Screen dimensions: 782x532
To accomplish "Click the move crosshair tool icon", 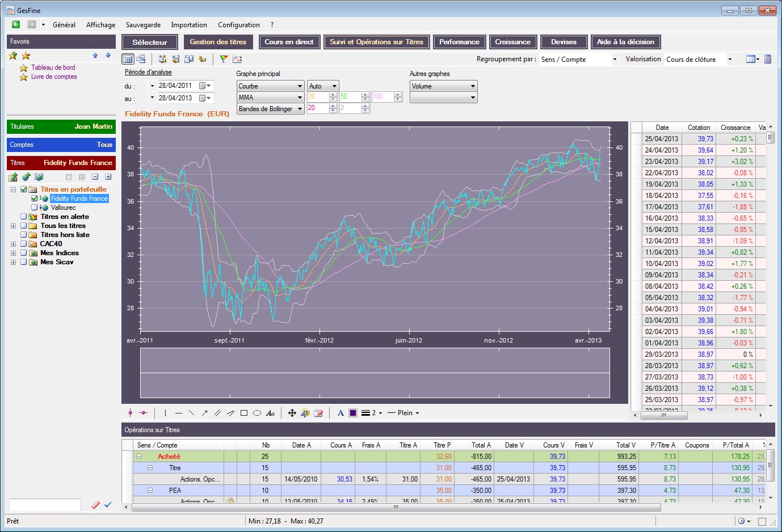I will pos(292,413).
